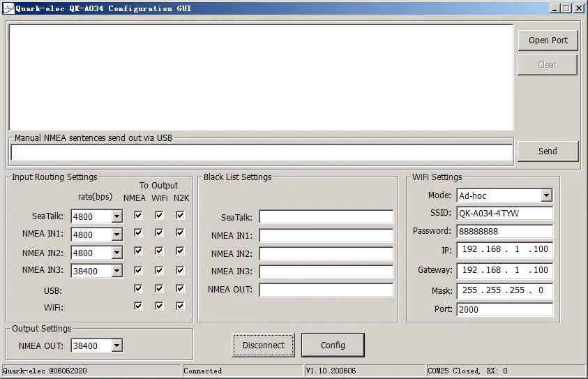
Task: Toggle WiFi row N2K output checkbox
Action: coord(180,306)
